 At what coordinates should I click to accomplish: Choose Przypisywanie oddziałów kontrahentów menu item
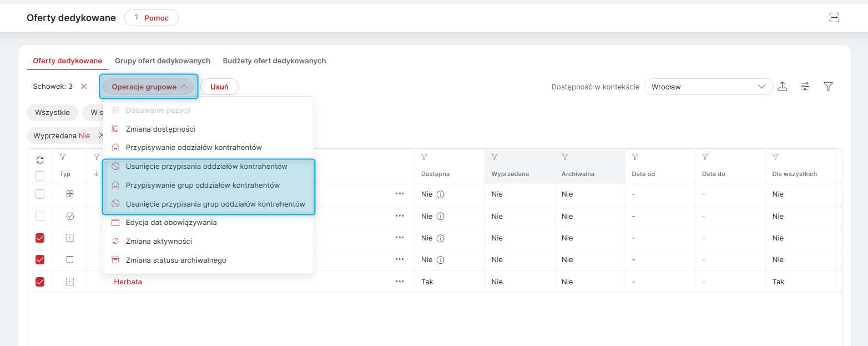pos(209,147)
